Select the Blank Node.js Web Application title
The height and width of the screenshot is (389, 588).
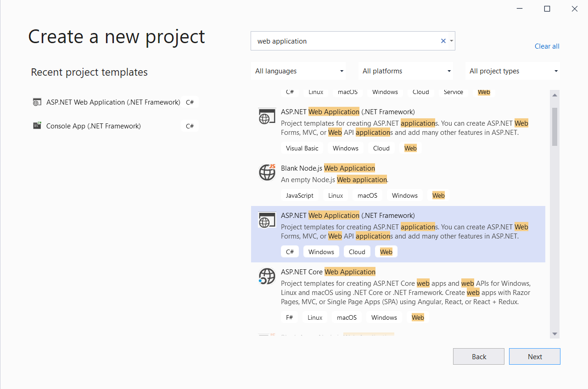tap(328, 168)
